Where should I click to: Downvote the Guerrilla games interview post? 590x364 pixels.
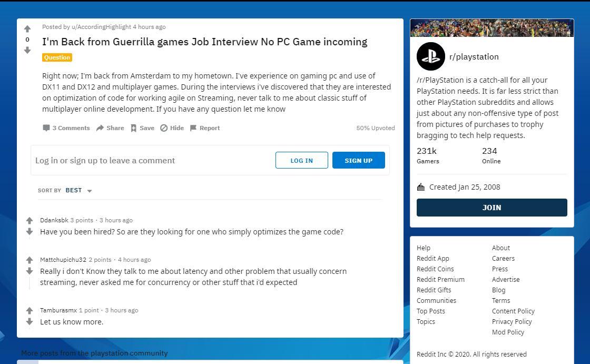click(27, 50)
